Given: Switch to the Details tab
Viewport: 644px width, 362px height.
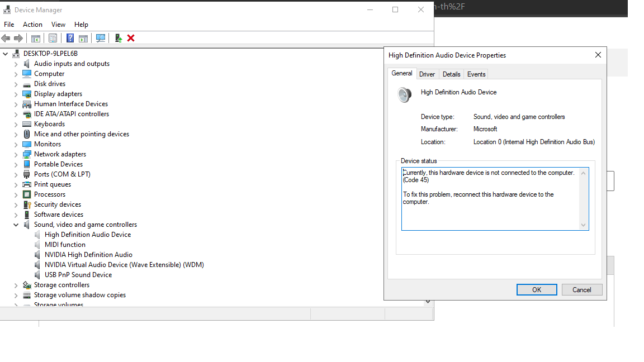Looking at the screenshot, I should pos(451,74).
